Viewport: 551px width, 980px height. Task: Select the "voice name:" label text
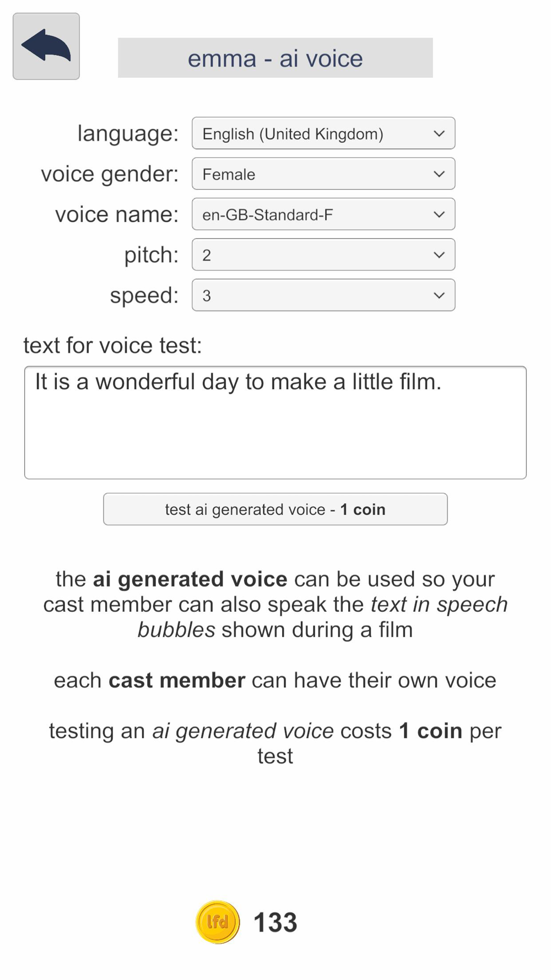click(117, 214)
